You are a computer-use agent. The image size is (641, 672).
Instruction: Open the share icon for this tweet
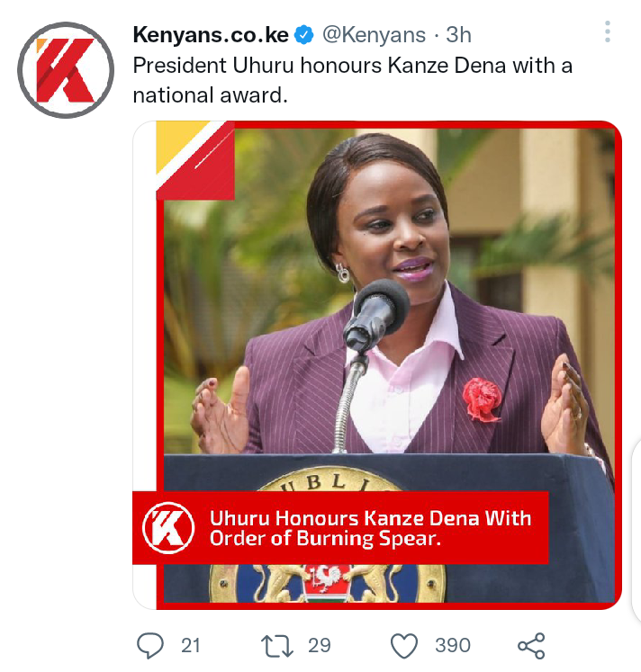tap(531, 646)
